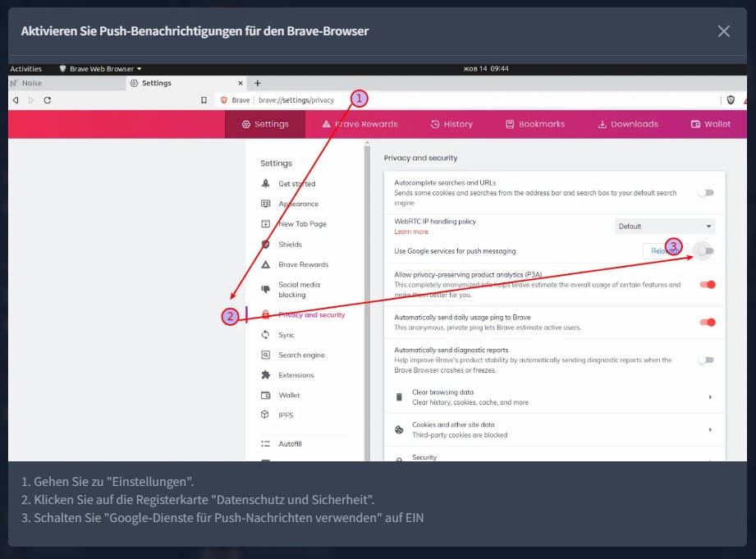
Task: Toggle Autocomplete searches and URLs switch
Action: [x=707, y=193]
